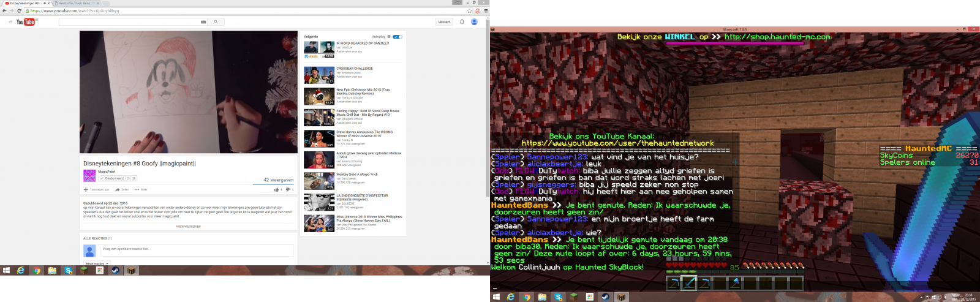Image resolution: width=980 pixels, height=302 pixels.
Task: Expand the Meer actions menu
Action: tap(141, 189)
